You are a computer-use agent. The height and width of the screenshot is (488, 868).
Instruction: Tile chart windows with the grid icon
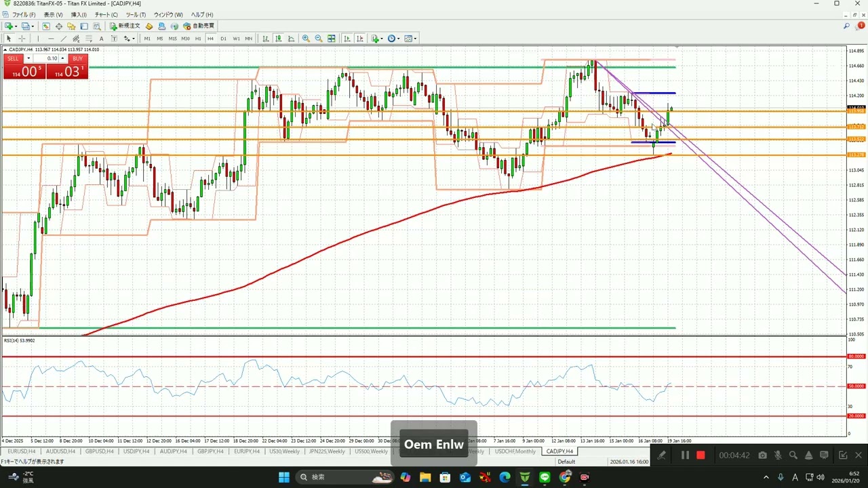(x=332, y=39)
